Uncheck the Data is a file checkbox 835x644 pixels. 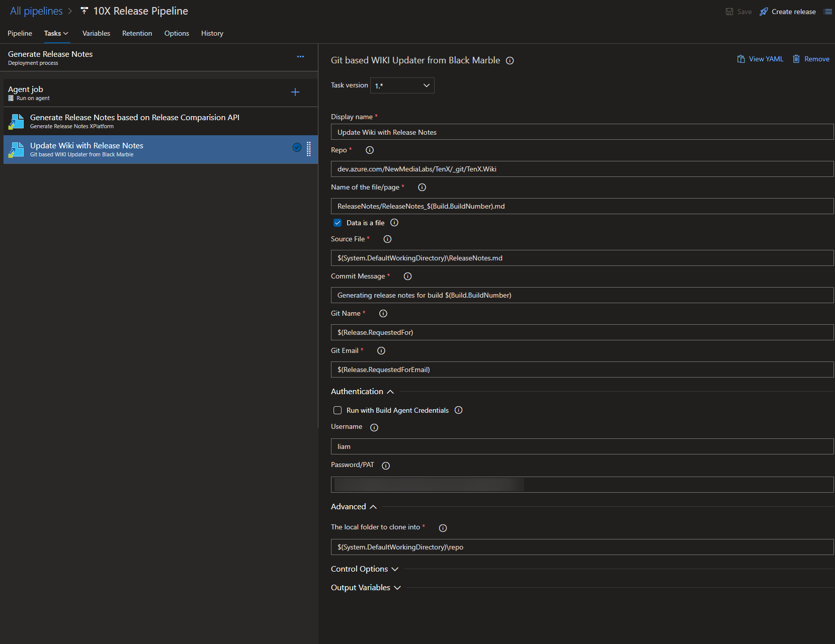pyautogui.click(x=338, y=223)
